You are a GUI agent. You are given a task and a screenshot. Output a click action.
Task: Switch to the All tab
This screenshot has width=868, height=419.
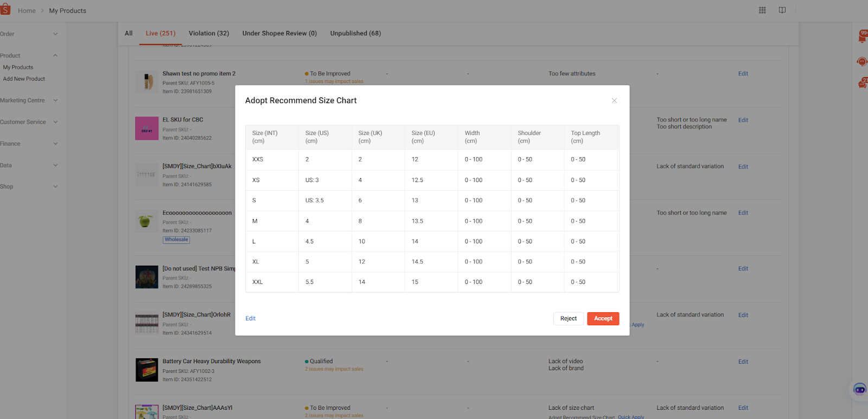click(x=129, y=34)
